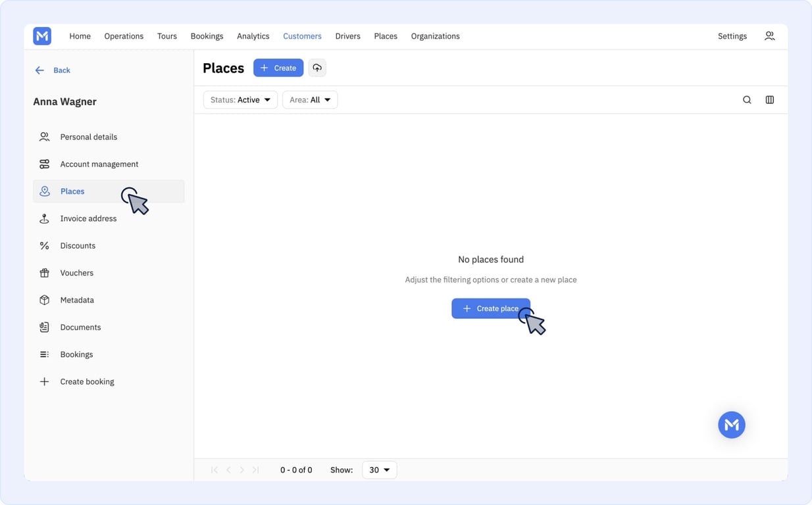The height and width of the screenshot is (505, 812).
Task: Click the Metadata cube icon
Action: click(44, 300)
